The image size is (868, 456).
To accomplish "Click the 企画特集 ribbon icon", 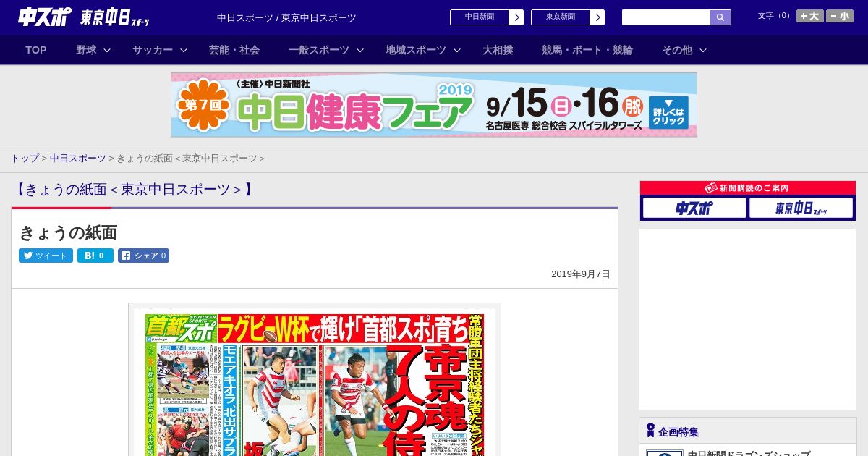I will tap(650, 431).
